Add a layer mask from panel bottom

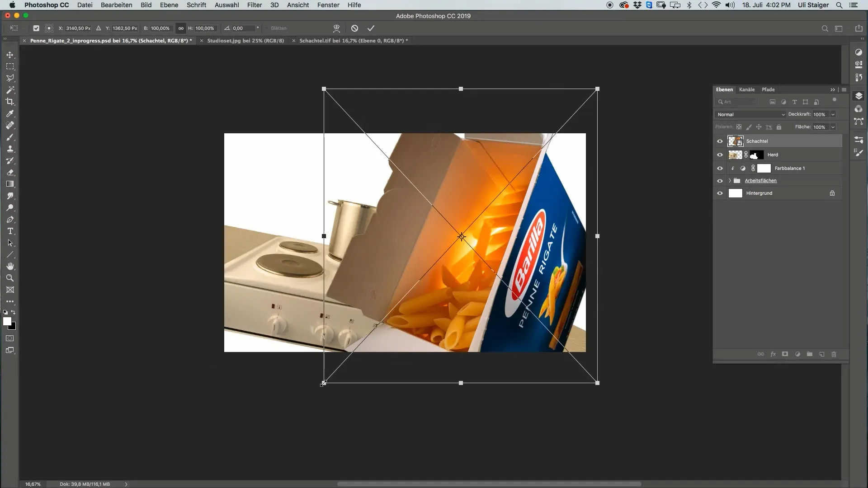click(785, 354)
